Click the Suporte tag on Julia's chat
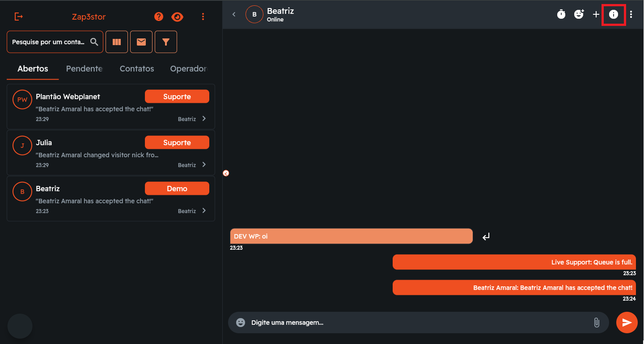The width and height of the screenshot is (644, 344). click(177, 143)
